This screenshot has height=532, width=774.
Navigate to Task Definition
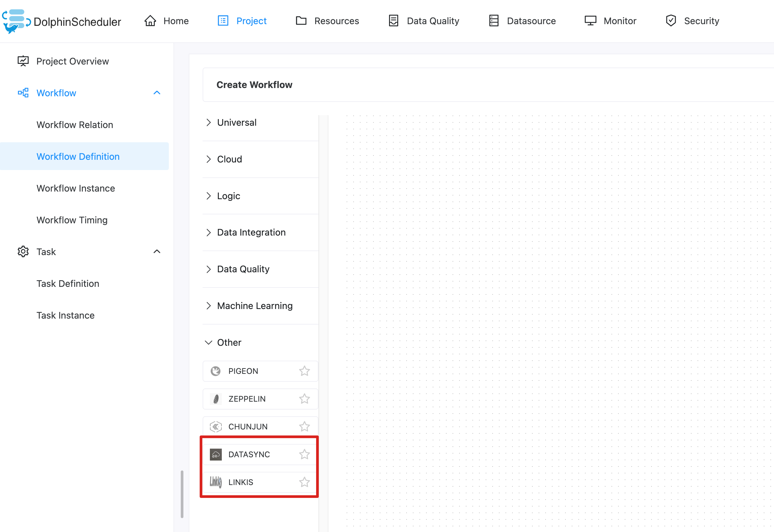pyautogui.click(x=68, y=284)
